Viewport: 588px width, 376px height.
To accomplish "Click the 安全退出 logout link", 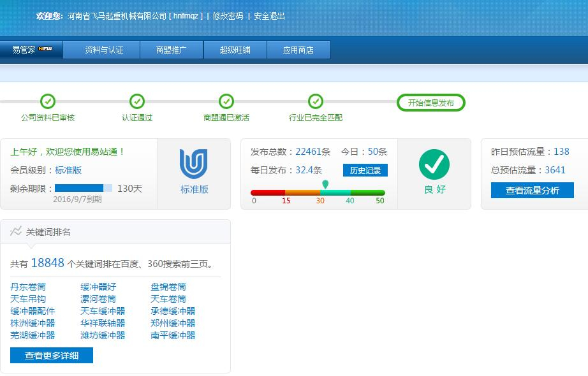I will pos(269,16).
